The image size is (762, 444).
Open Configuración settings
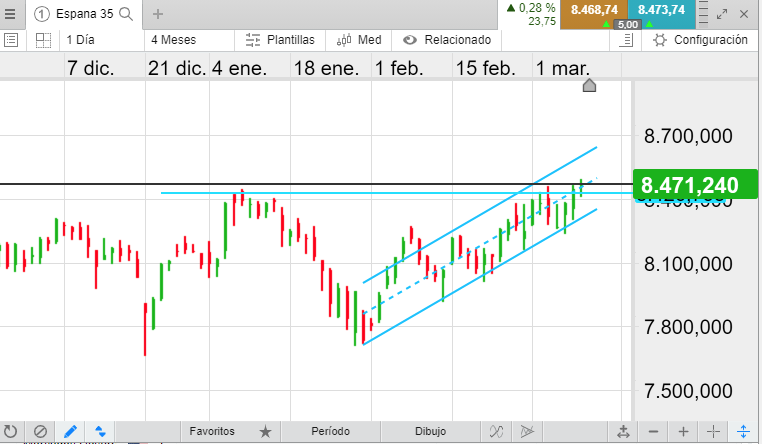(700, 40)
